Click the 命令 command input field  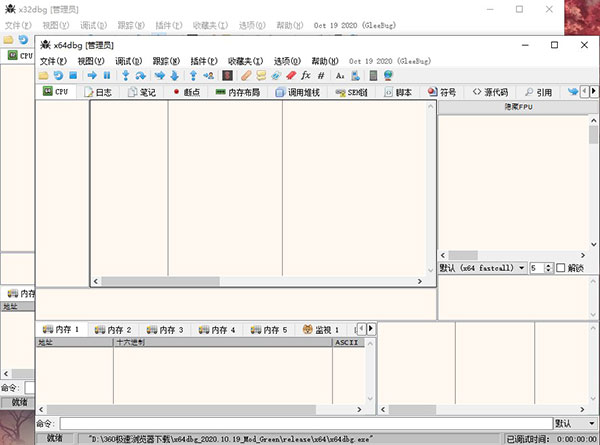point(300,423)
